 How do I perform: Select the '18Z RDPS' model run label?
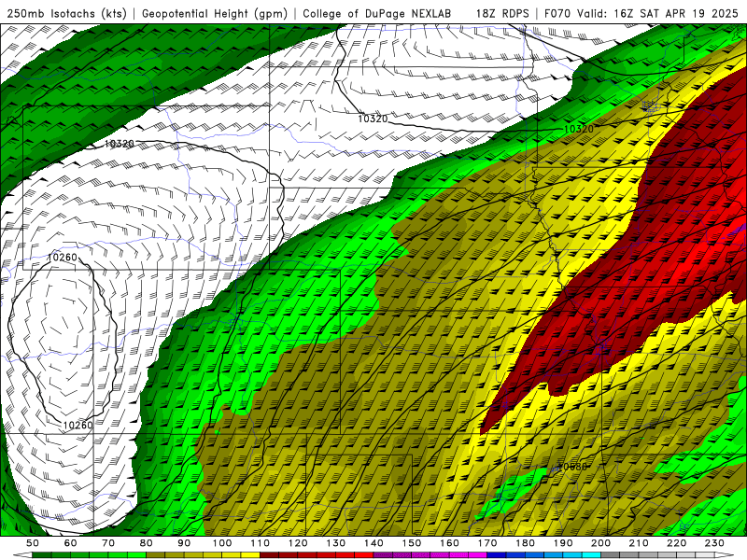(x=502, y=13)
